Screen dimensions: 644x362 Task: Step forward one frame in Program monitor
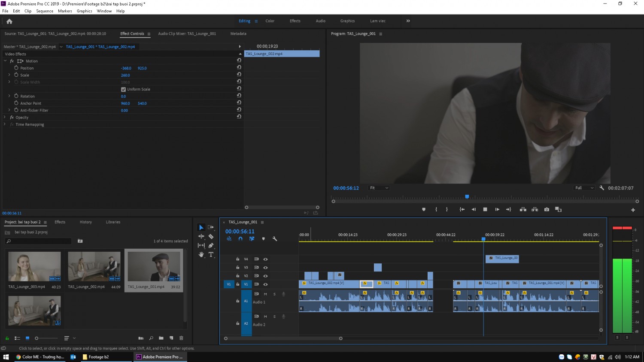click(x=497, y=209)
